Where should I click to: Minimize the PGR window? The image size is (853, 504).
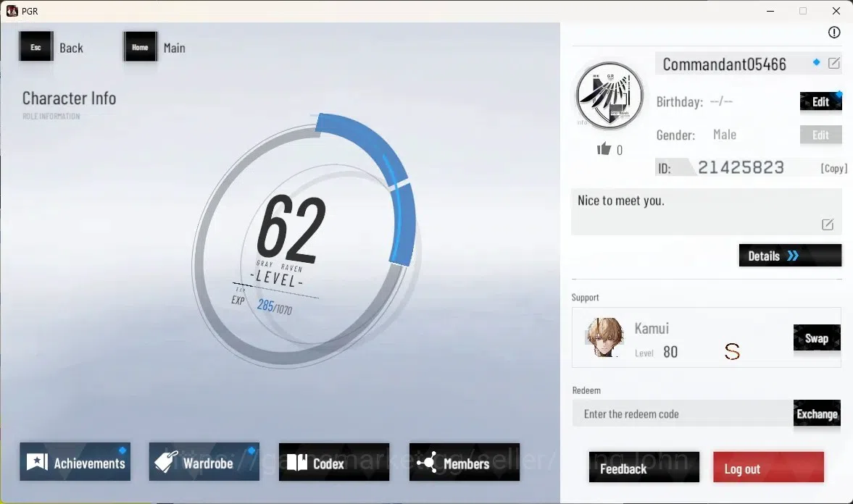tap(770, 11)
